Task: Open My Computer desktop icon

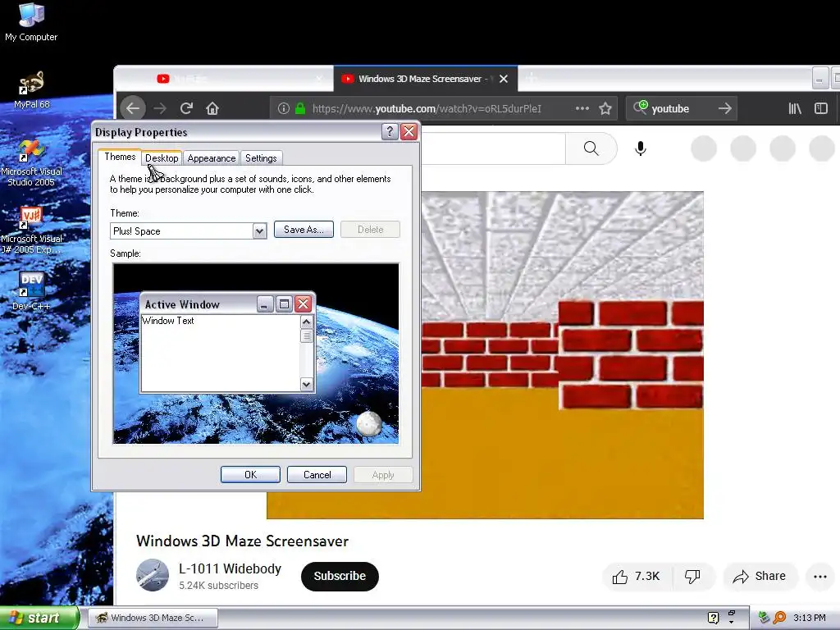Action: 31,22
